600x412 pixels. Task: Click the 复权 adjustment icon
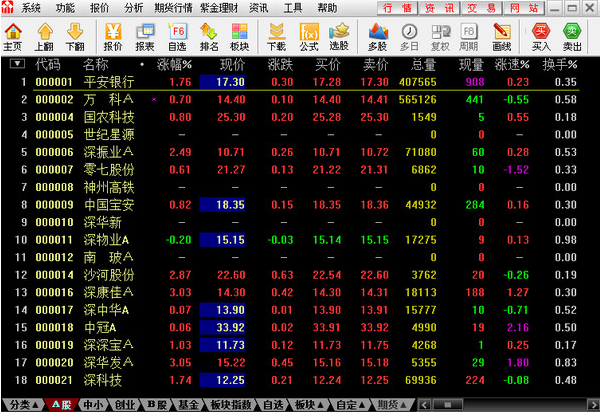tap(440, 37)
